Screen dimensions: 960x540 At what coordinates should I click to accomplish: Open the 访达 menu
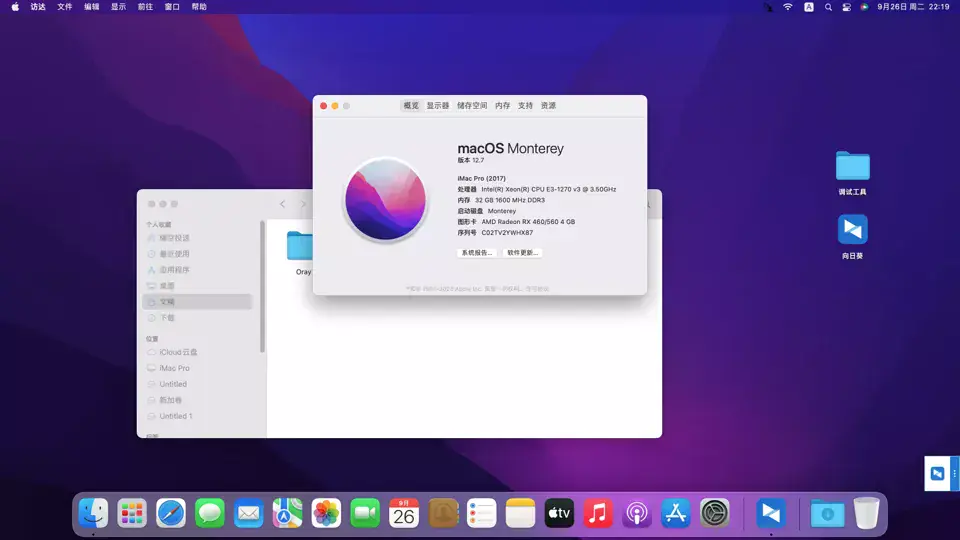click(38, 7)
